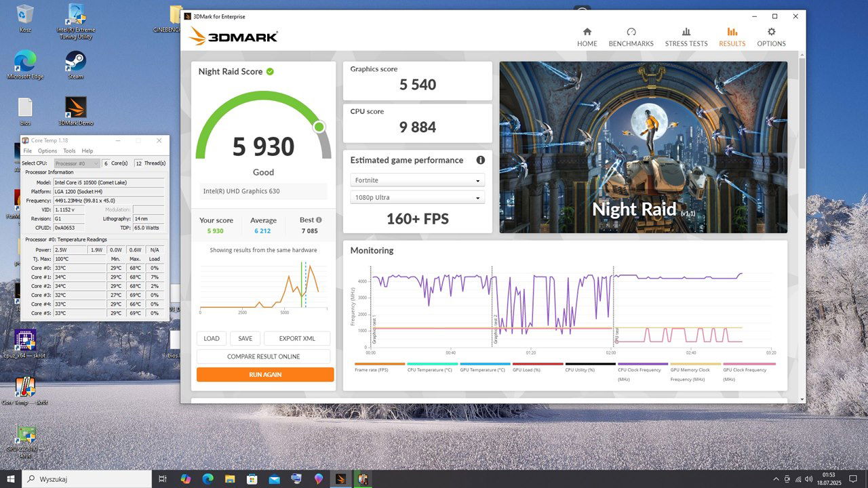Click the info icon next to Estimated game performance
The height and width of the screenshot is (488, 868).
point(480,160)
